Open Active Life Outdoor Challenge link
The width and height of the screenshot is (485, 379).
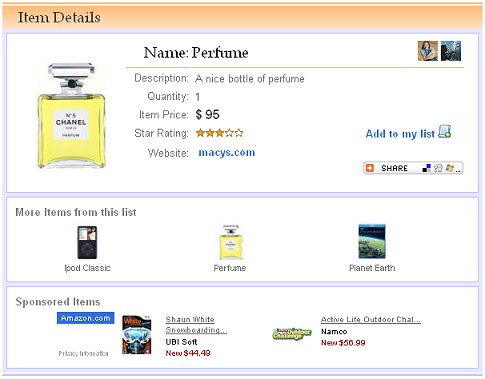371,319
